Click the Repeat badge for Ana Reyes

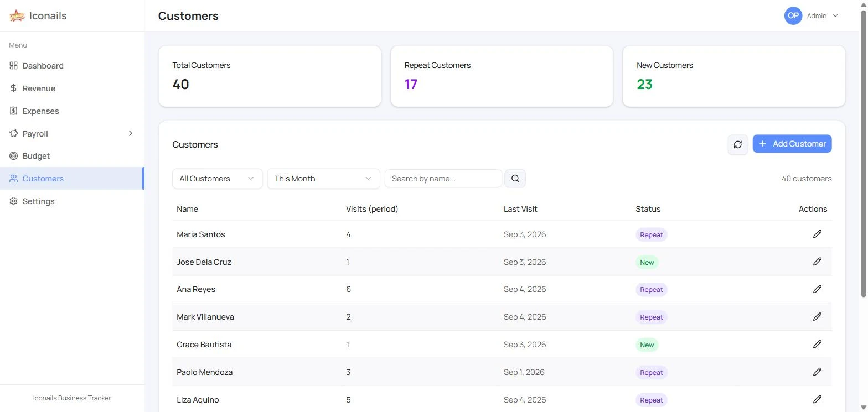[x=652, y=289]
